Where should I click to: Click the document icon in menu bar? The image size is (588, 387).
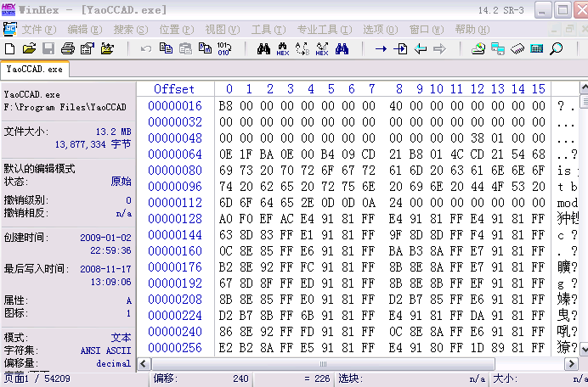[x=9, y=29]
